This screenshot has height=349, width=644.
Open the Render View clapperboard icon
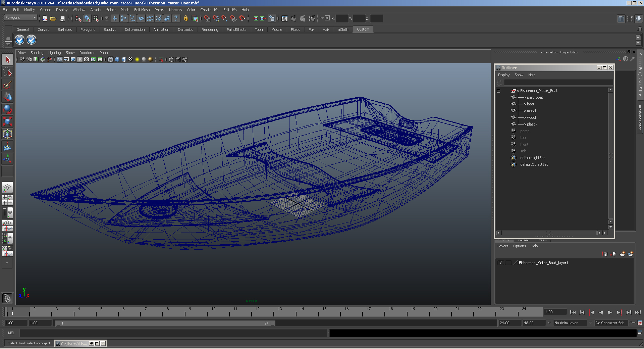point(284,18)
